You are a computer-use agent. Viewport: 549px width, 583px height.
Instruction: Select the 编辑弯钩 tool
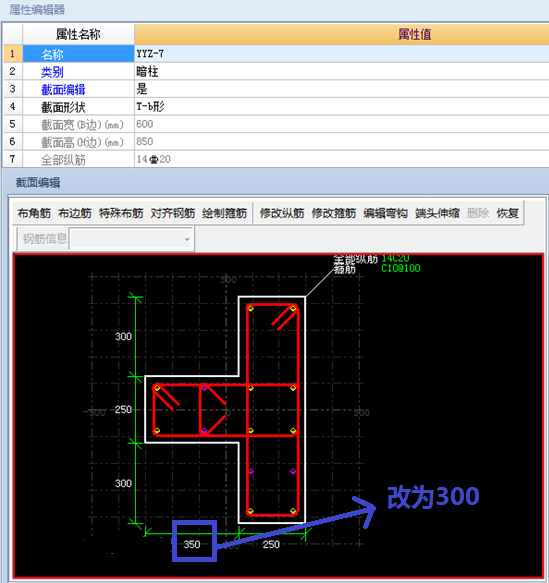pyautogui.click(x=385, y=213)
